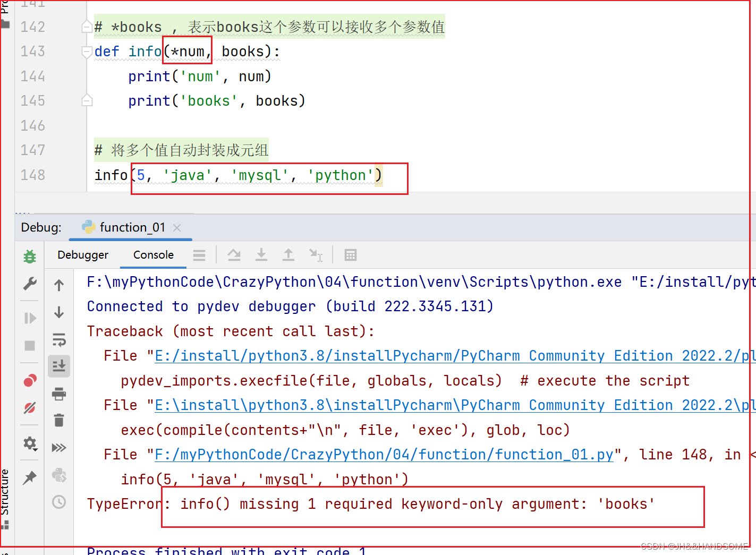Toggle the Soft-Wrap console icon
The image size is (756, 555).
[x=59, y=339]
